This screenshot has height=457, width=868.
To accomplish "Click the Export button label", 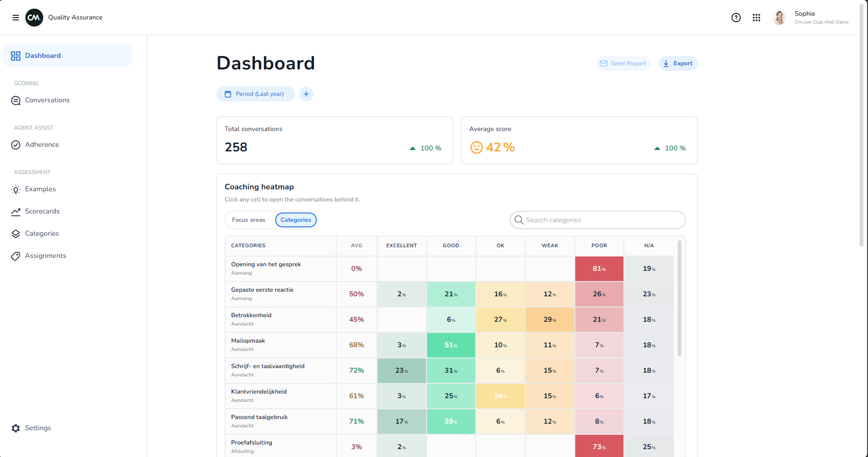I will (683, 63).
